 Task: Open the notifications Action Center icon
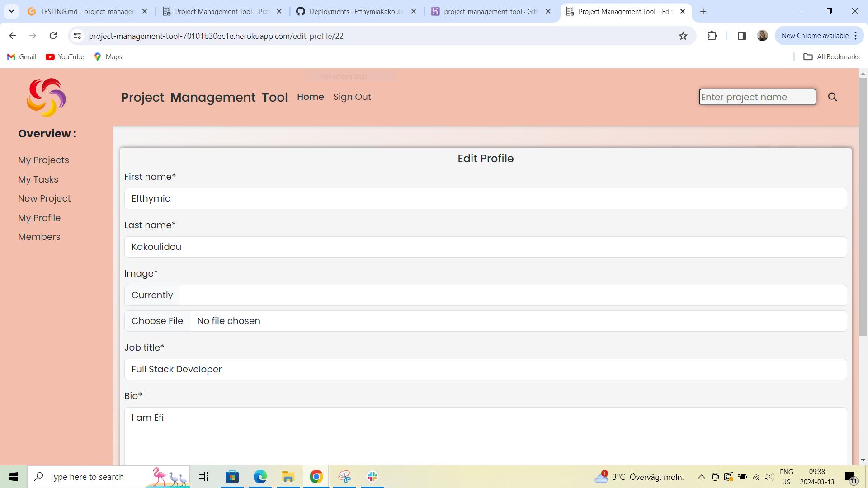tap(850, 477)
